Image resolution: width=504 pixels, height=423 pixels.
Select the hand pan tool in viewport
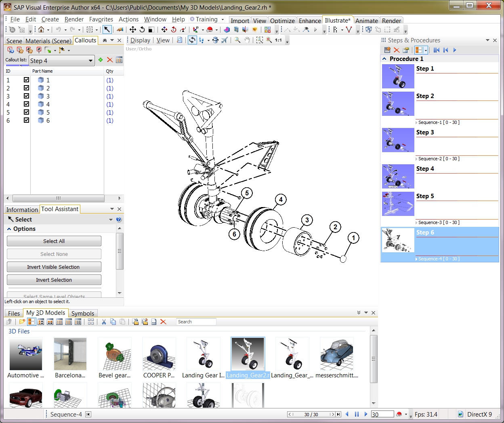click(x=247, y=40)
